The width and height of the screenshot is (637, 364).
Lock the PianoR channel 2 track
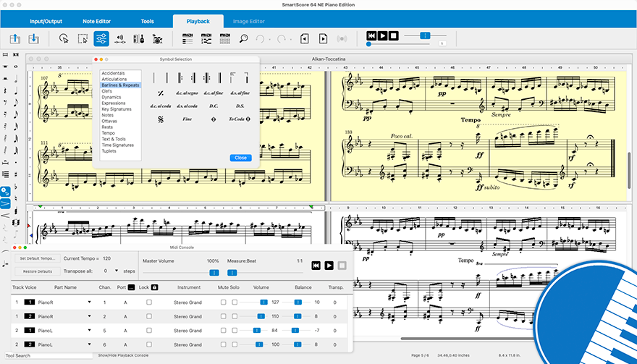click(x=149, y=316)
